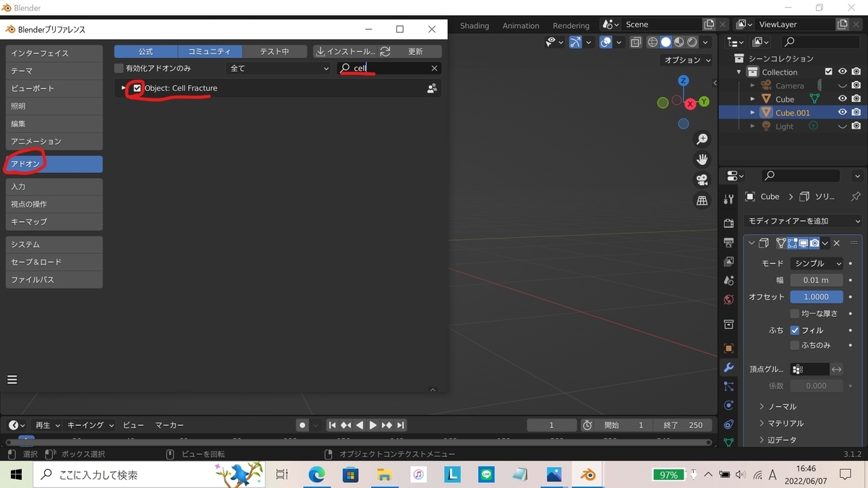Create a new scene next to Scene field
The height and width of the screenshot is (488, 868).
pyautogui.click(x=709, y=25)
